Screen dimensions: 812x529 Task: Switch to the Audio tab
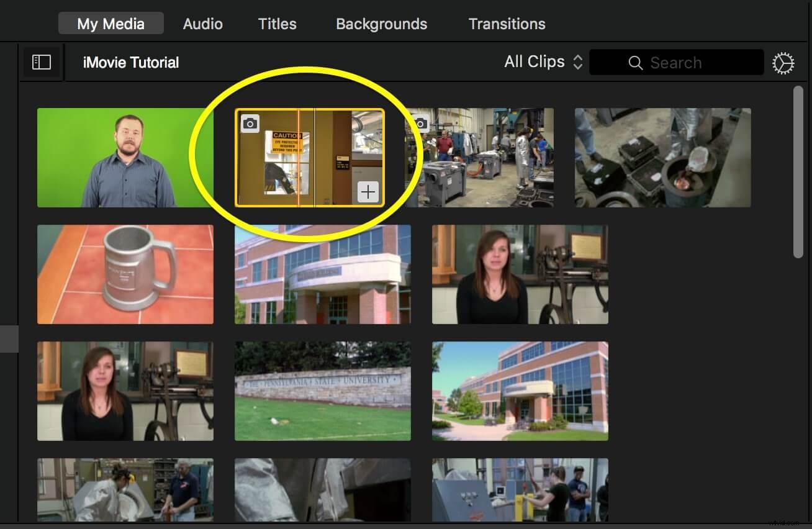(202, 24)
